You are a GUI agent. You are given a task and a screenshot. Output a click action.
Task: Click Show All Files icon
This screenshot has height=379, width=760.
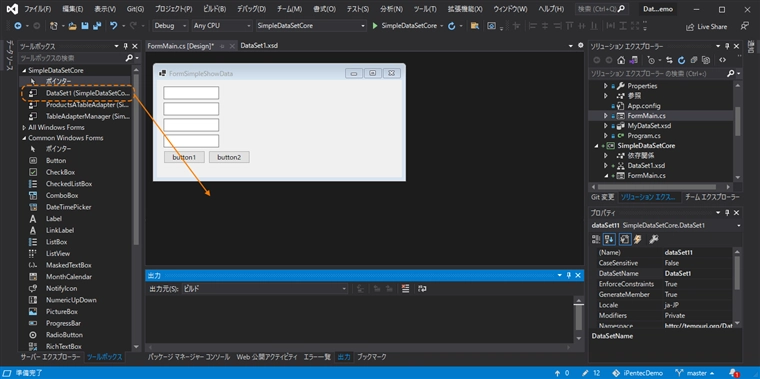(706, 60)
